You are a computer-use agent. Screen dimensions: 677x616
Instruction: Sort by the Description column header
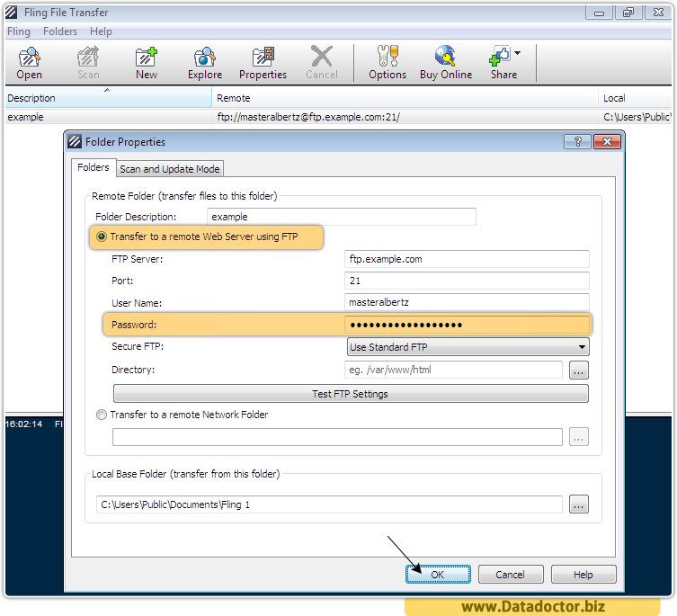pyautogui.click(x=108, y=98)
